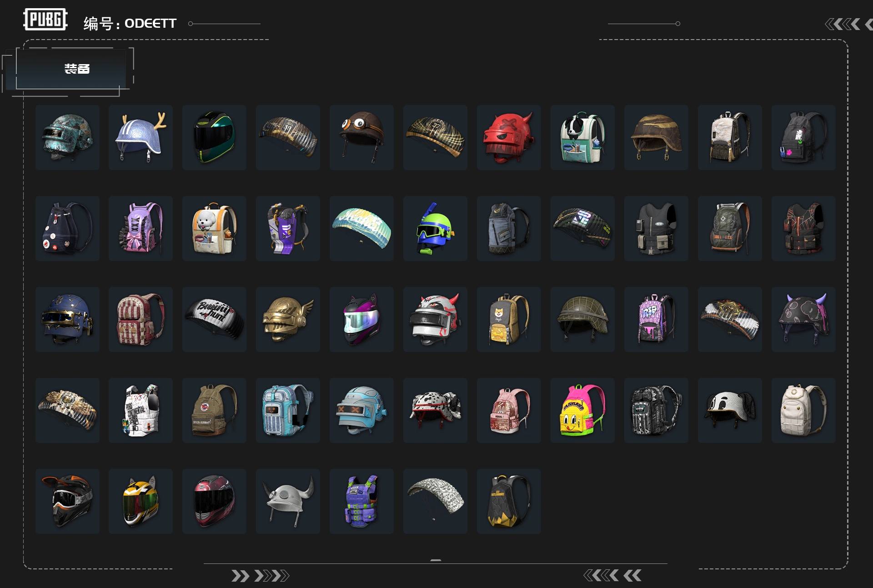This screenshot has height=588, width=873.
Task: Select the teal rusted level 3 helmet
Action: 67,137
